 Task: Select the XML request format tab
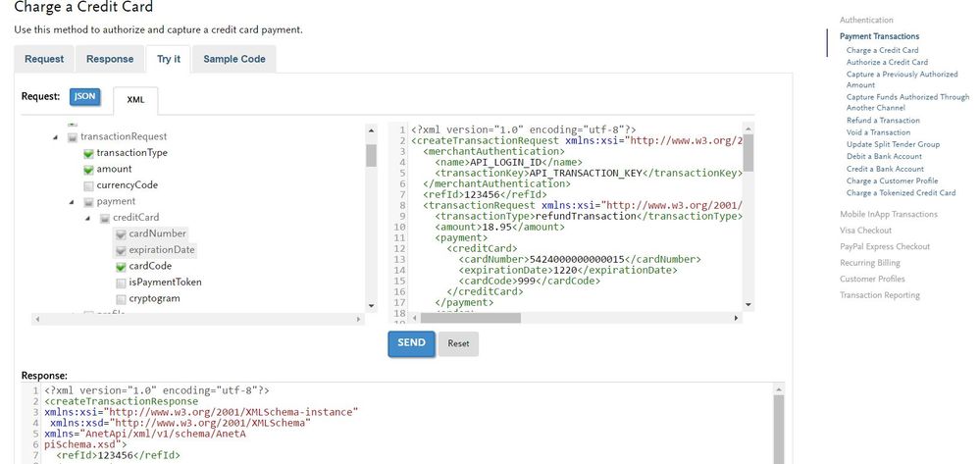coord(135,99)
